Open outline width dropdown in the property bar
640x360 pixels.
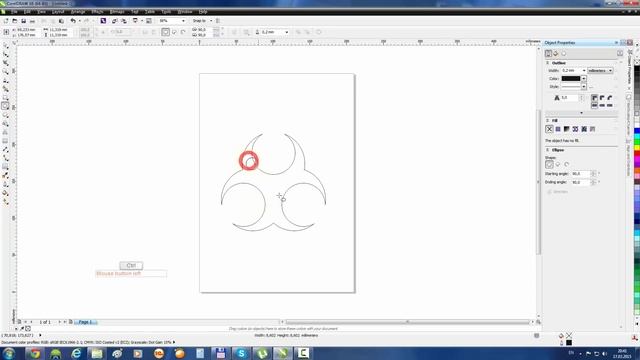click(x=287, y=32)
